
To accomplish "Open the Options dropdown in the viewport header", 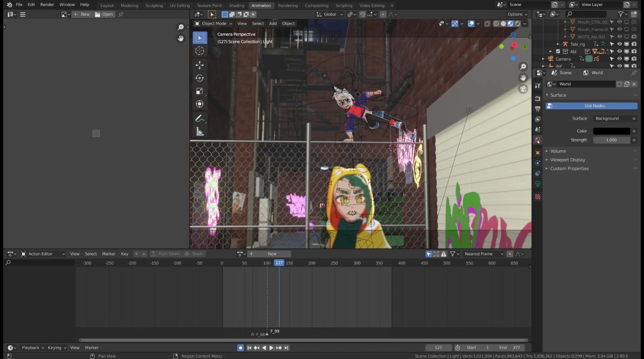I will (517, 14).
